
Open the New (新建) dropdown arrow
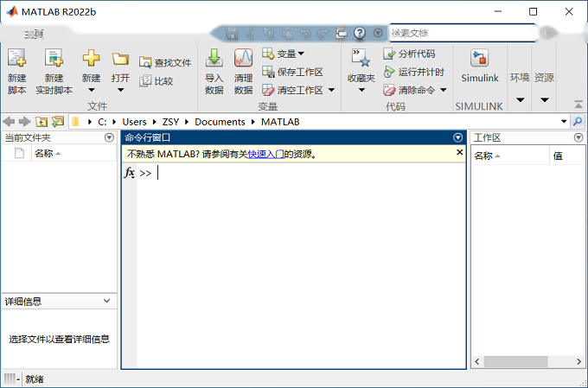point(91,90)
